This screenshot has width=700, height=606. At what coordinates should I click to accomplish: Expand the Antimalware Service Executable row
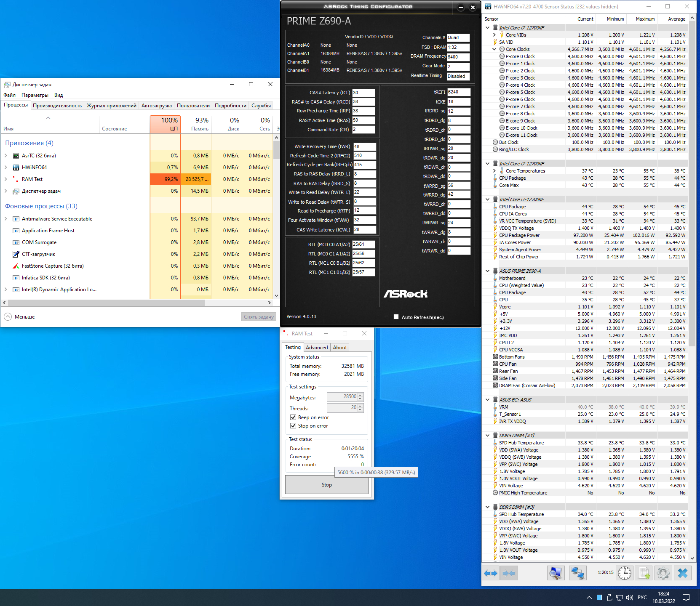point(6,219)
